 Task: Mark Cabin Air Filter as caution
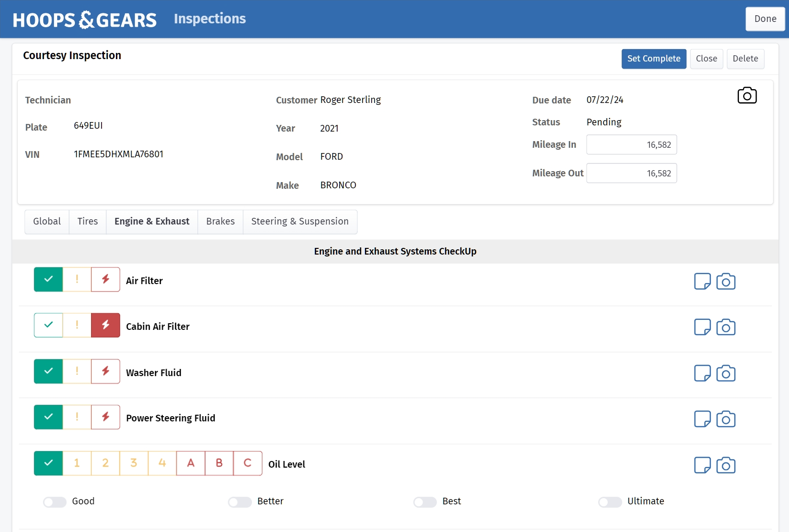[x=77, y=325]
